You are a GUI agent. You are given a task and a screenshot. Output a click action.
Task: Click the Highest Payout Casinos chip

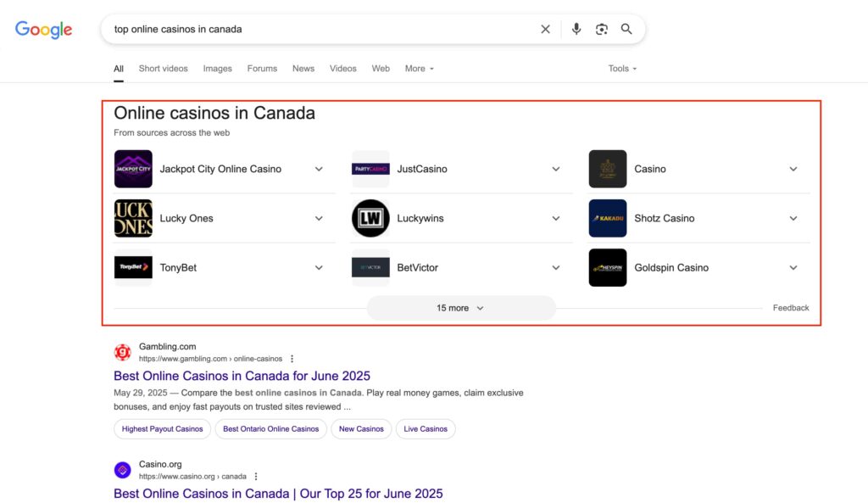pos(162,428)
